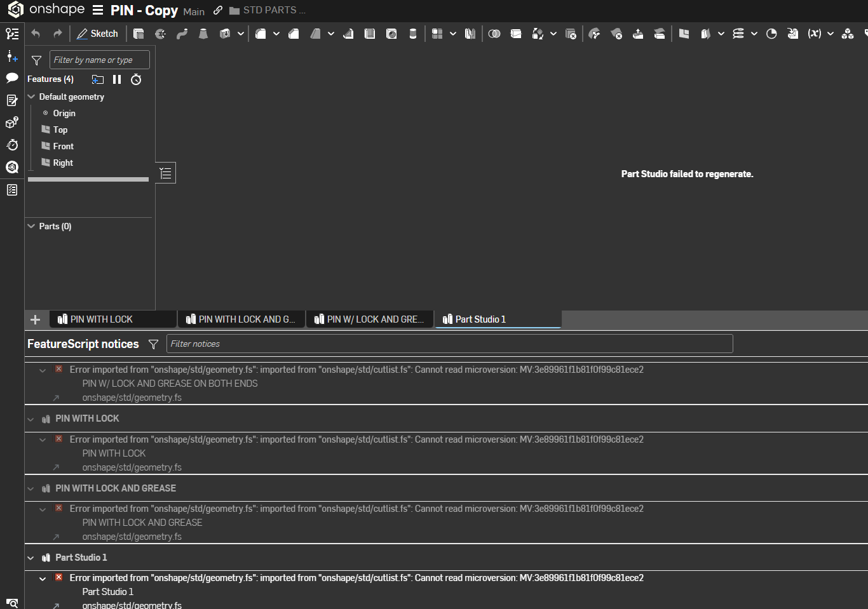Toggle the pause regeneration button
Viewport: 868px width, 609px height.
click(117, 79)
